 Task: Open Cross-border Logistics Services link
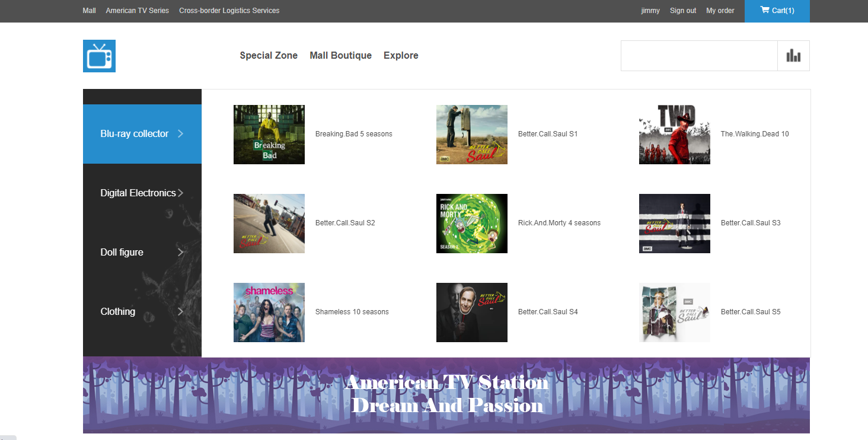229,11
